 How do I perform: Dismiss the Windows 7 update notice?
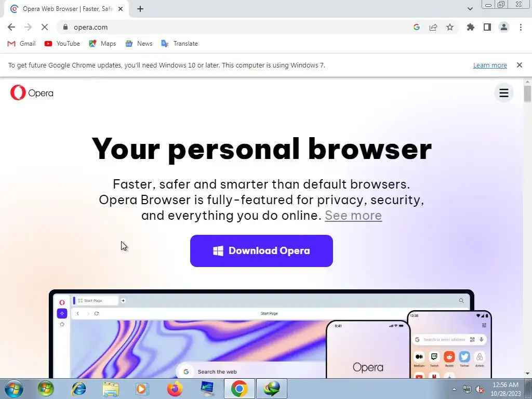click(519, 65)
